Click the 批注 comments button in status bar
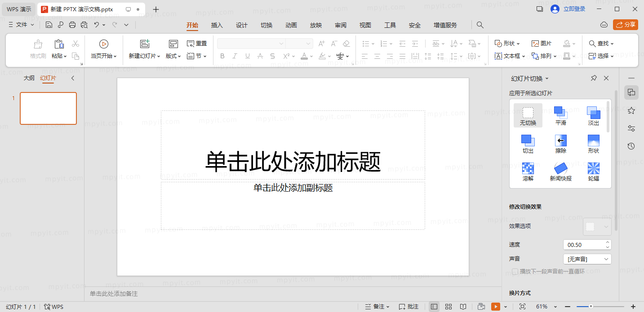The width and height of the screenshot is (644, 312). pos(409,307)
